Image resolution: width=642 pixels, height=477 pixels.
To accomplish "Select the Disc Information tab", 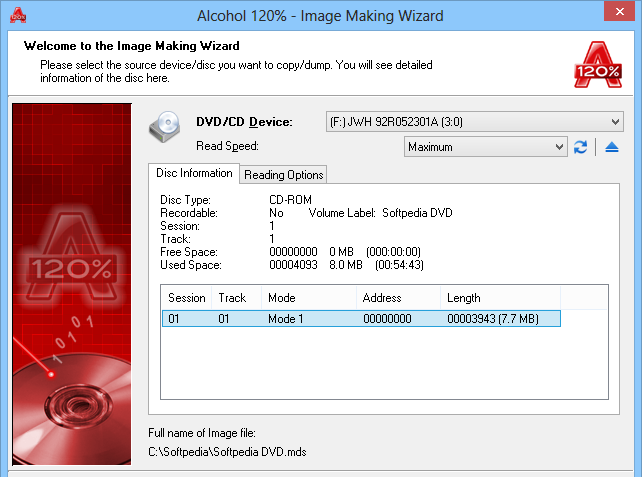I will [194, 173].
